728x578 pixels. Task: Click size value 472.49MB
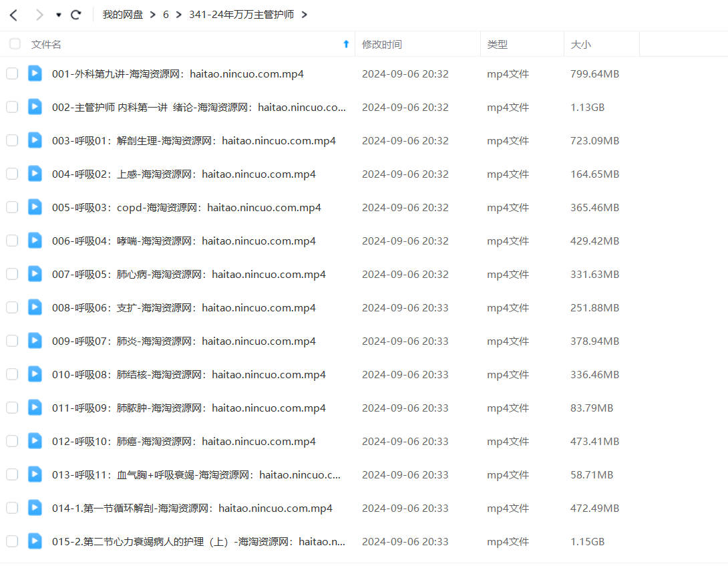tap(594, 509)
